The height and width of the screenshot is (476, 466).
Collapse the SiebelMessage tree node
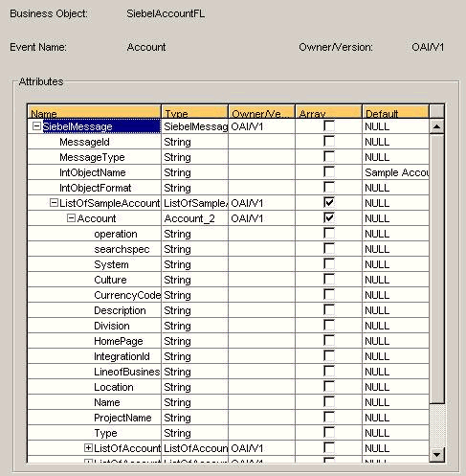pyautogui.click(x=37, y=126)
